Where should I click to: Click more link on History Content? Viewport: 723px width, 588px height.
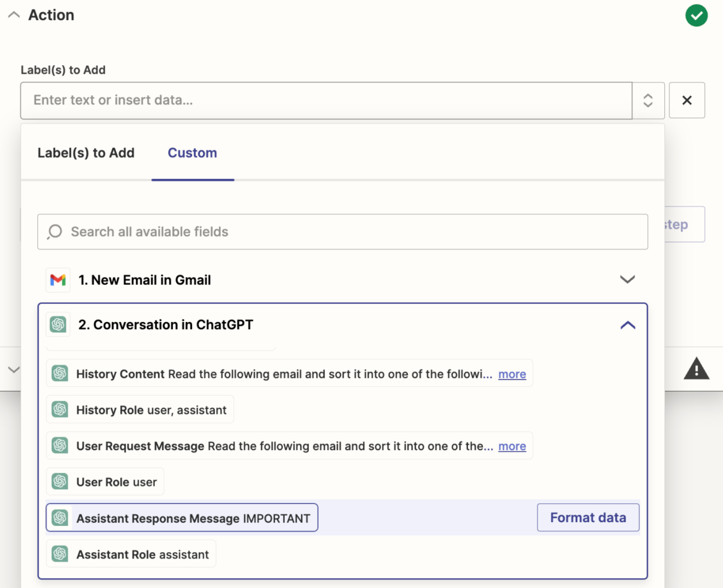pyautogui.click(x=512, y=374)
